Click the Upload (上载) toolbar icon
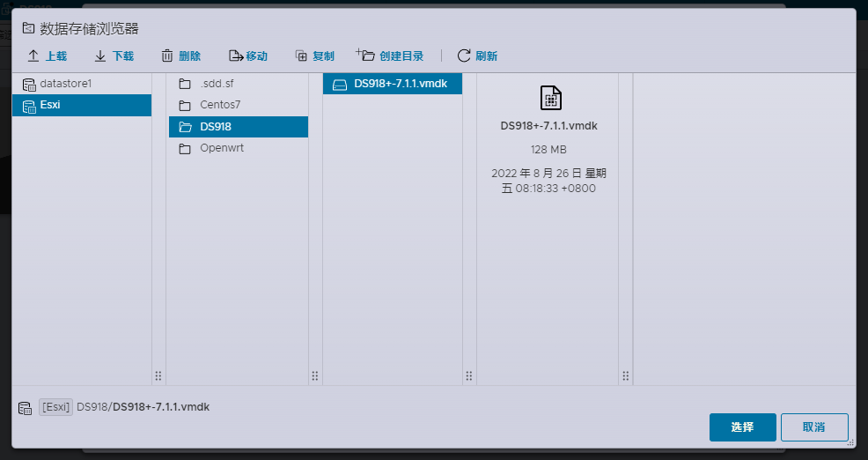This screenshot has width=868, height=460. coord(33,56)
